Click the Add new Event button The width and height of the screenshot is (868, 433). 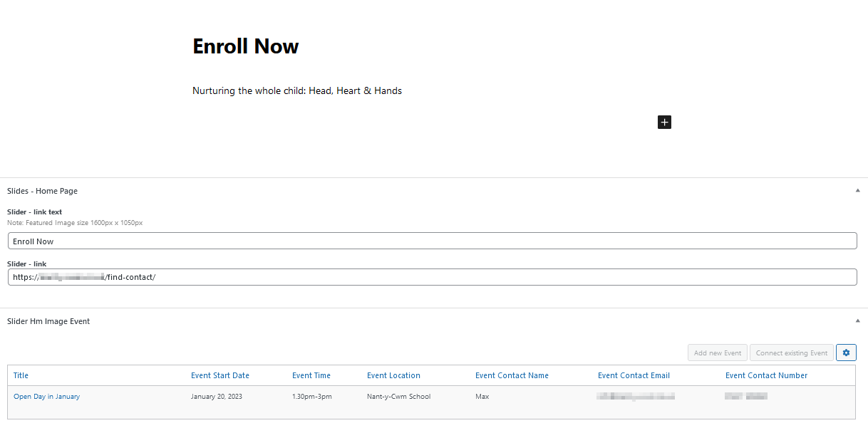coord(718,353)
